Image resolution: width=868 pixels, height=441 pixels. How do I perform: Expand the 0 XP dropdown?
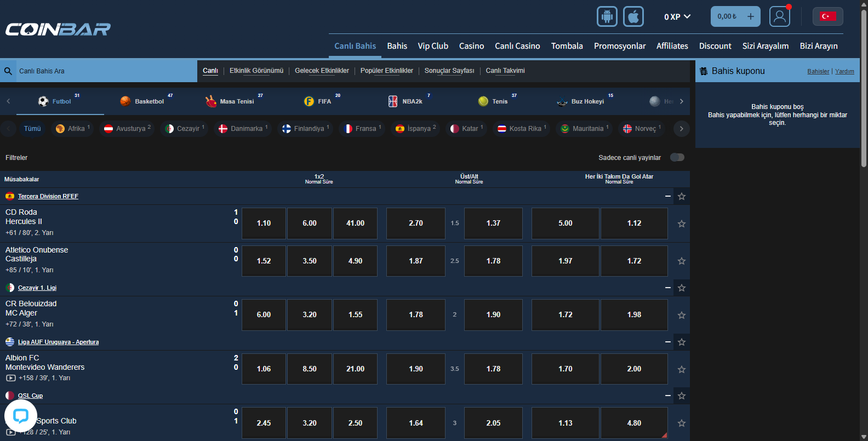pyautogui.click(x=677, y=17)
